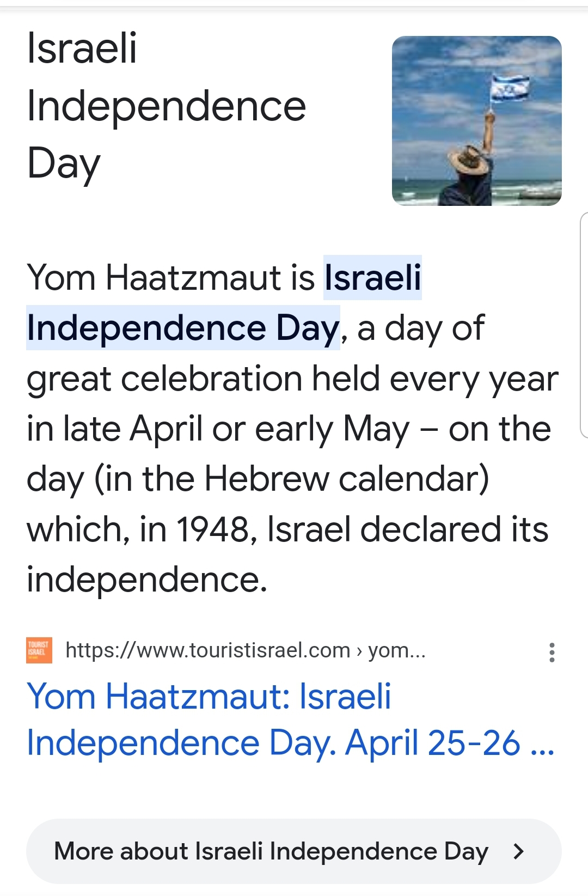Click the straw hat in the thumbnail photo
Image resolution: width=588 pixels, height=896 pixels.
(468, 160)
